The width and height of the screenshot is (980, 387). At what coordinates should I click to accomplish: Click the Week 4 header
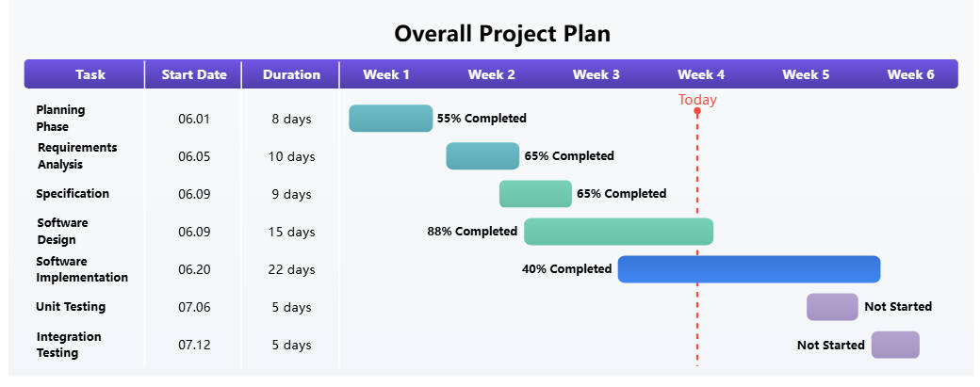coord(701,74)
